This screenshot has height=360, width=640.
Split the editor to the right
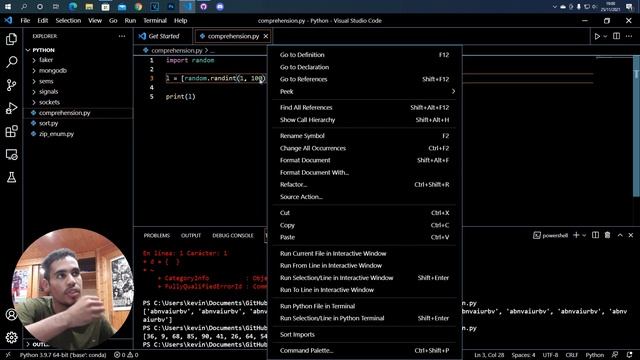tap(616, 36)
